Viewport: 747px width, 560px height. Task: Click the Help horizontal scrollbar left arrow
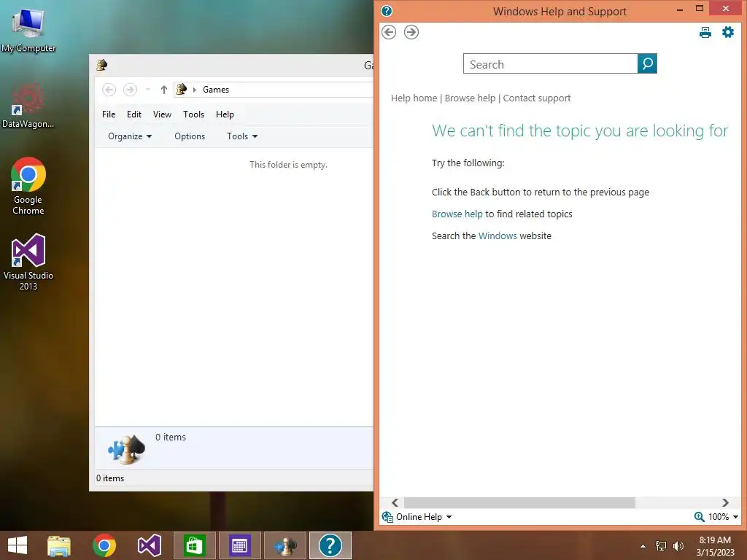coord(395,502)
